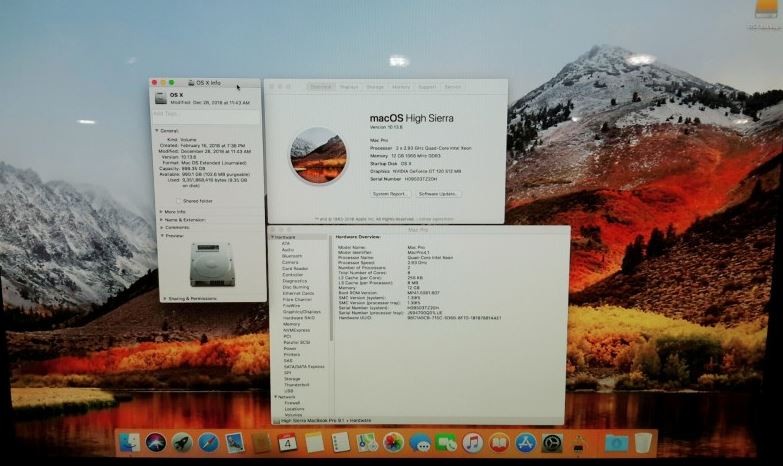Open the yellow Notes icon in Dock
Screen dimensions: 783x466
[x=315, y=443]
